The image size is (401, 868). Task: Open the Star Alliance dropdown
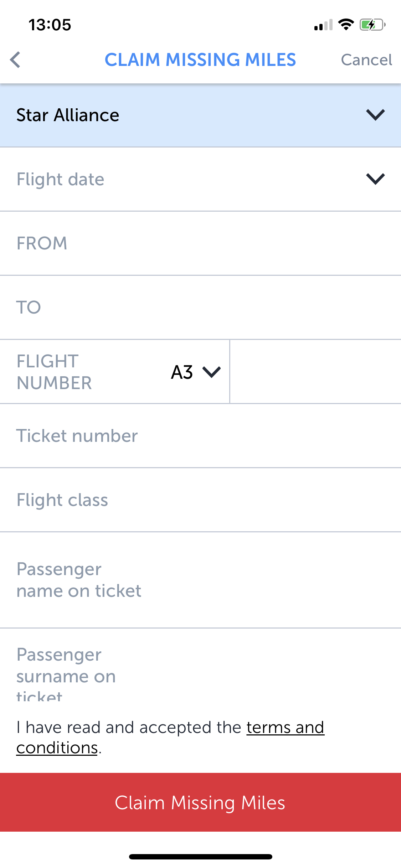[200, 115]
